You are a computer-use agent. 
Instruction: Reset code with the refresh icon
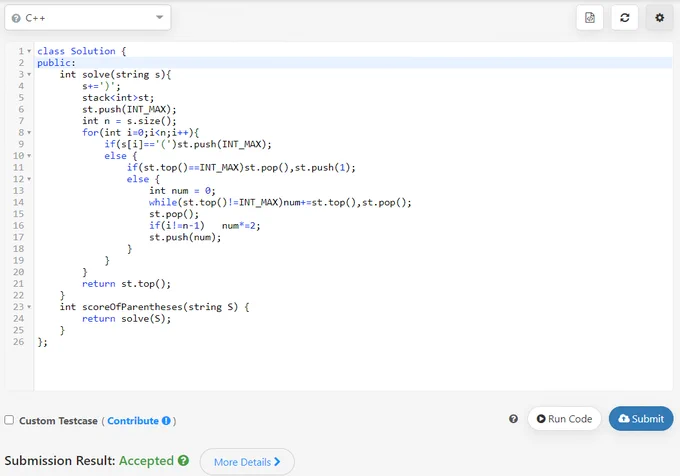pyautogui.click(x=624, y=18)
